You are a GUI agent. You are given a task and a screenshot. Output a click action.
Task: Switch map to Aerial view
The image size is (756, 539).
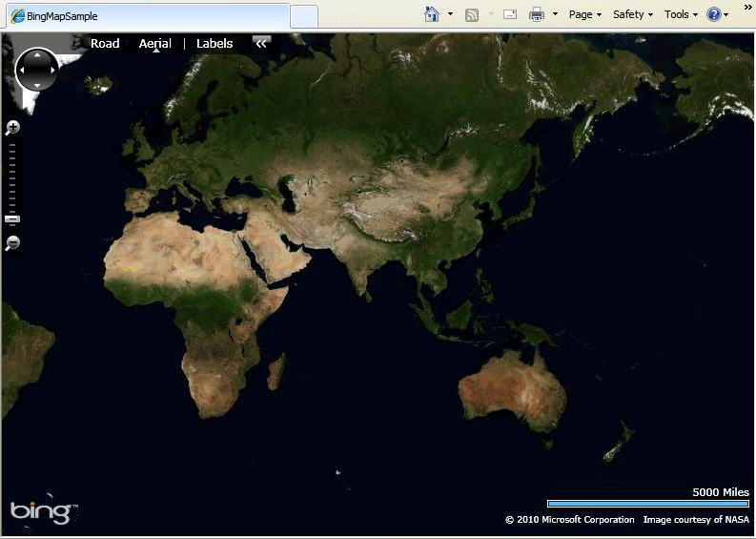(x=155, y=44)
